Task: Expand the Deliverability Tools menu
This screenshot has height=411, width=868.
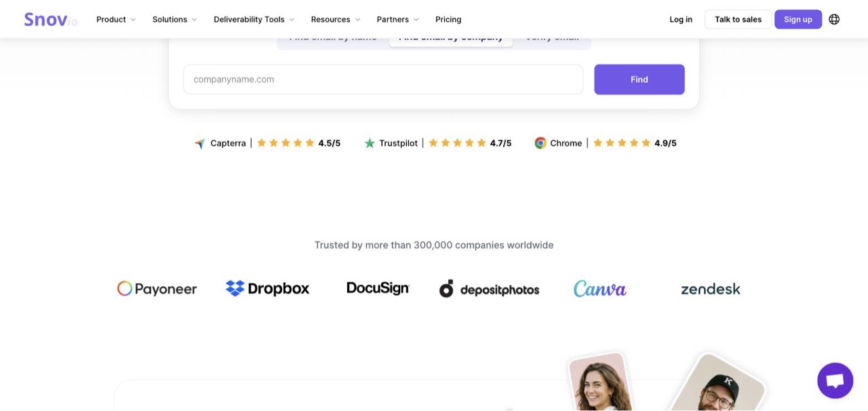Action: coord(254,19)
